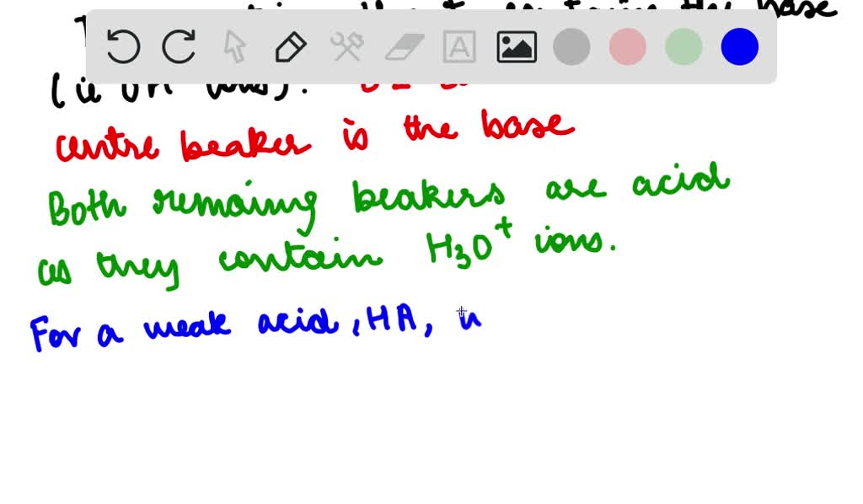The height and width of the screenshot is (504, 863).
Task: Select the eraser tool
Action: tap(403, 46)
